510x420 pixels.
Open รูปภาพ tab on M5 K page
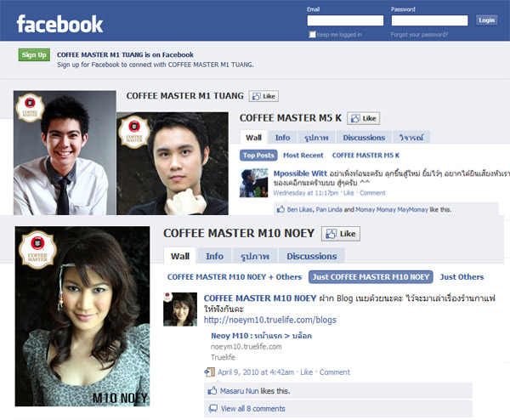[x=316, y=138]
